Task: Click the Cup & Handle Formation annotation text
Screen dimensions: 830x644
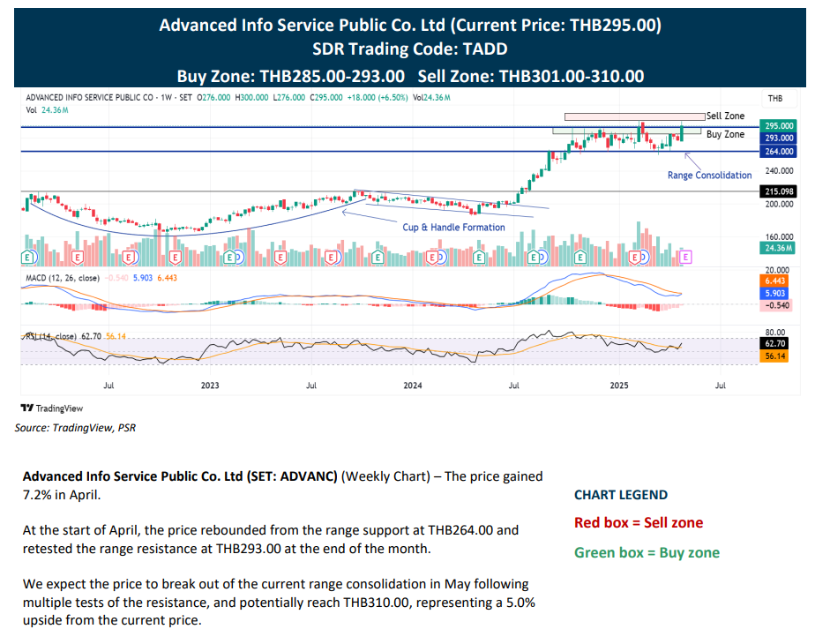Action: tap(453, 228)
